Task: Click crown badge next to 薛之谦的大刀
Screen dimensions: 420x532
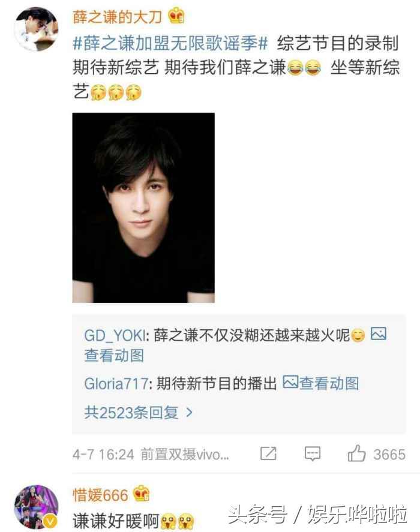Action: click(x=176, y=16)
